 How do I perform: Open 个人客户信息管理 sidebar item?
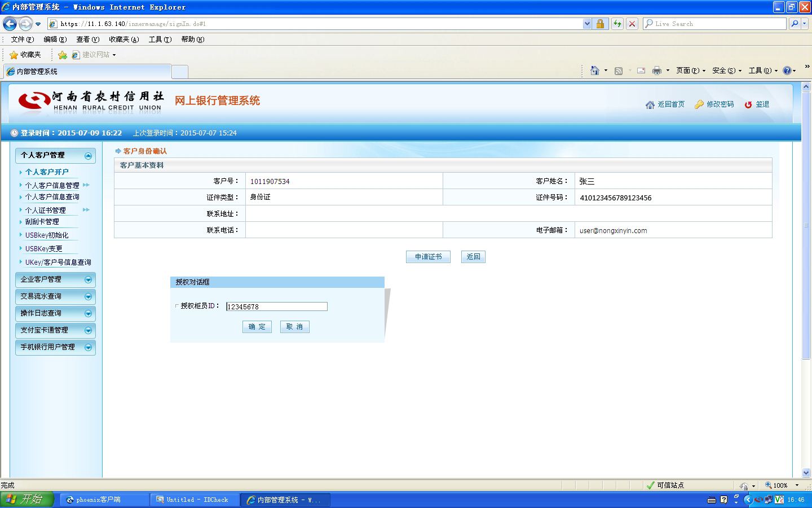tap(52, 185)
